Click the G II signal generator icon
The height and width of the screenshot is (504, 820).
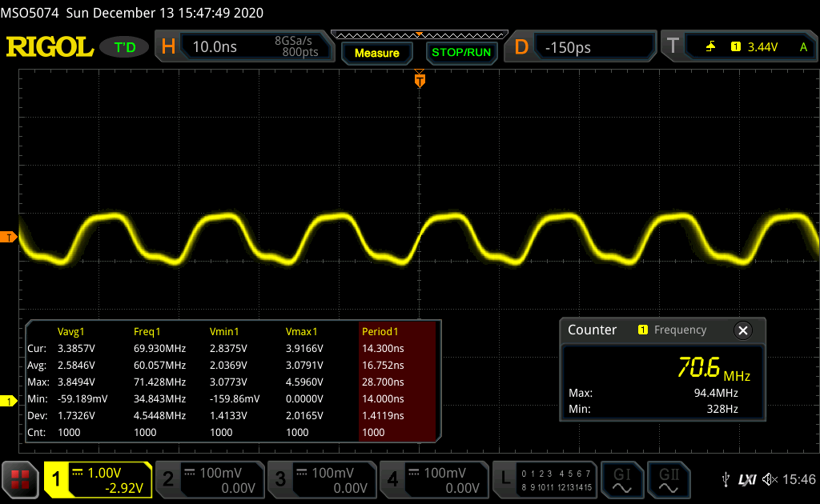point(668,479)
